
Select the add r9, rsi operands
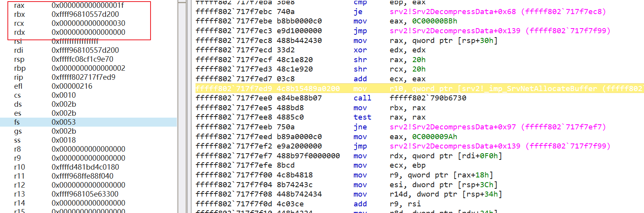click(405, 204)
